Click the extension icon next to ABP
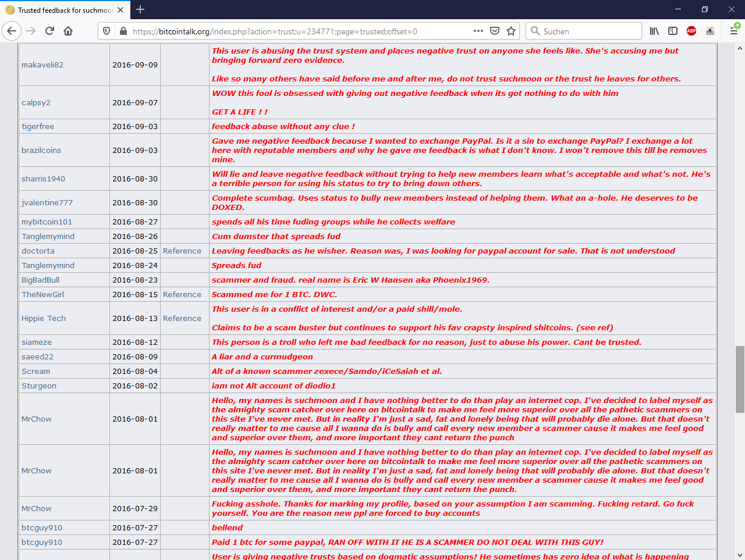This screenshot has width=745, height=560. click(710, 31)
